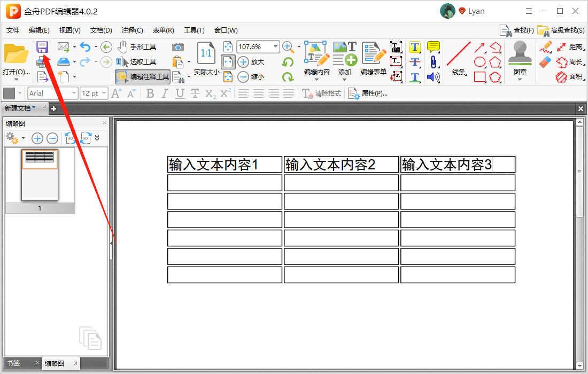Screen dimensions: 588x374
Task: Select the Hand tool
Action: pos(136,47)
